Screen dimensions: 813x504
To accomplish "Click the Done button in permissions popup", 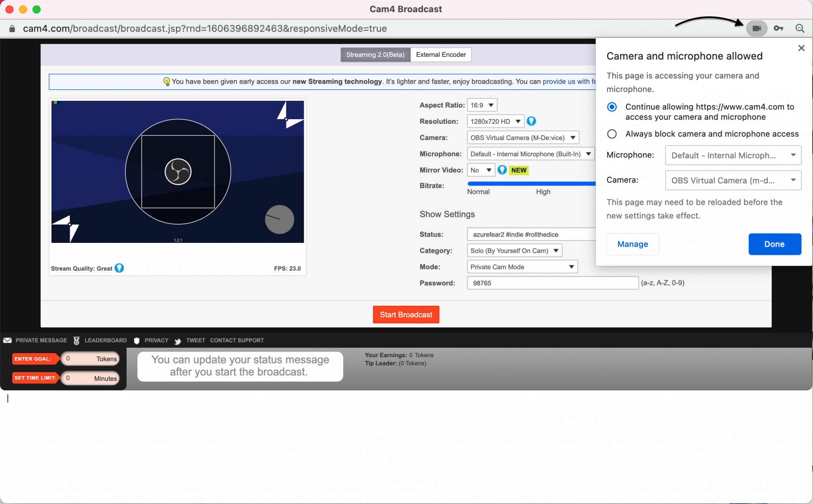I will coord(774,244).
